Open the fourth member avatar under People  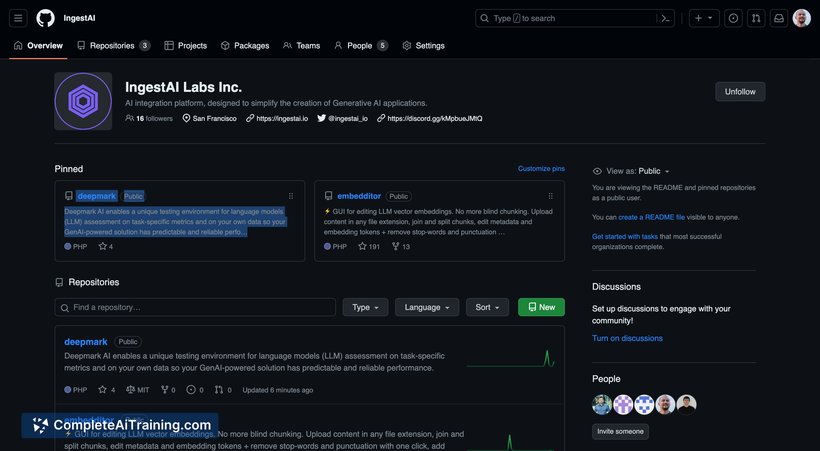[665, 404]
